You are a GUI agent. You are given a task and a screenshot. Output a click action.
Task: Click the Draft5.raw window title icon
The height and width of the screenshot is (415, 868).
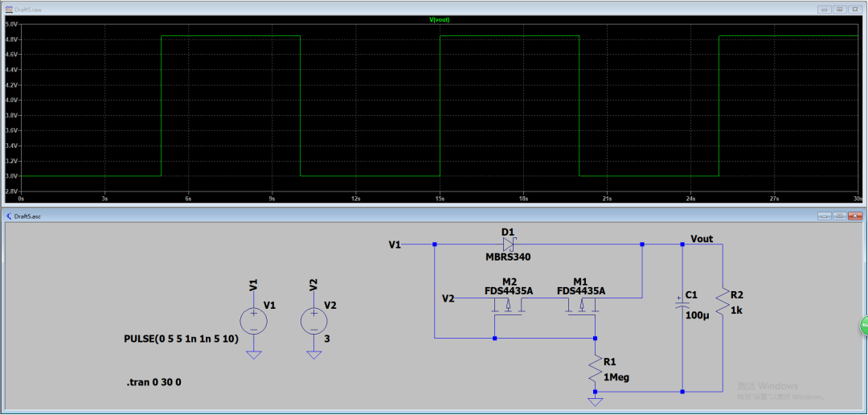click(x=8, y=10)
